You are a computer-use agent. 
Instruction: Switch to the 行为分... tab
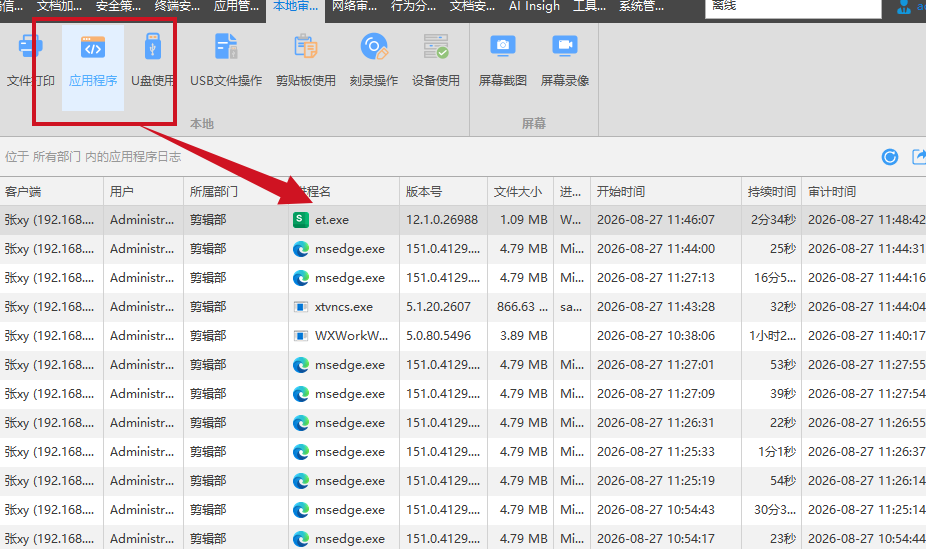coord(413,6)
